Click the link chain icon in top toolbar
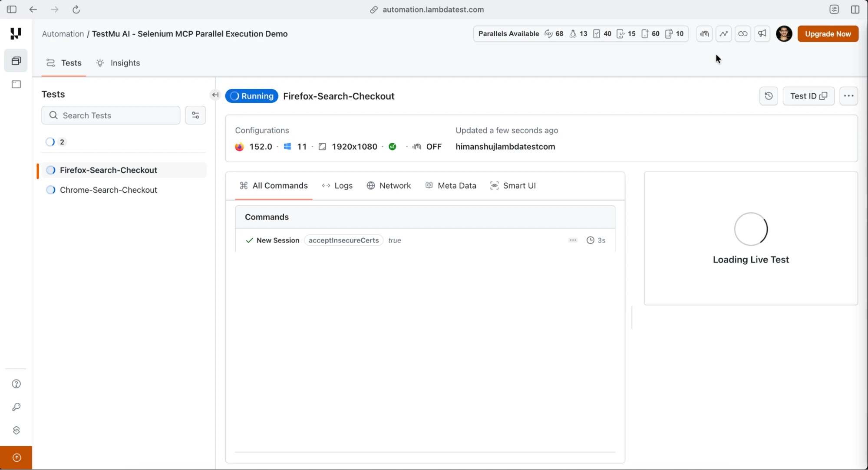Viewport: 868px width, 470px height. click(x=743, y=34)
